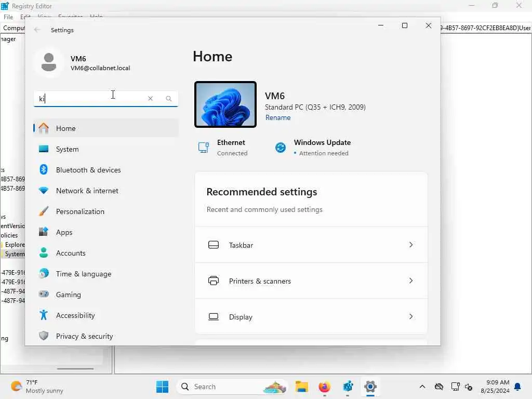Viewport: 532px width, 399px height.
Task: Click the VM6 user avatar
Action: coord(49,62)
